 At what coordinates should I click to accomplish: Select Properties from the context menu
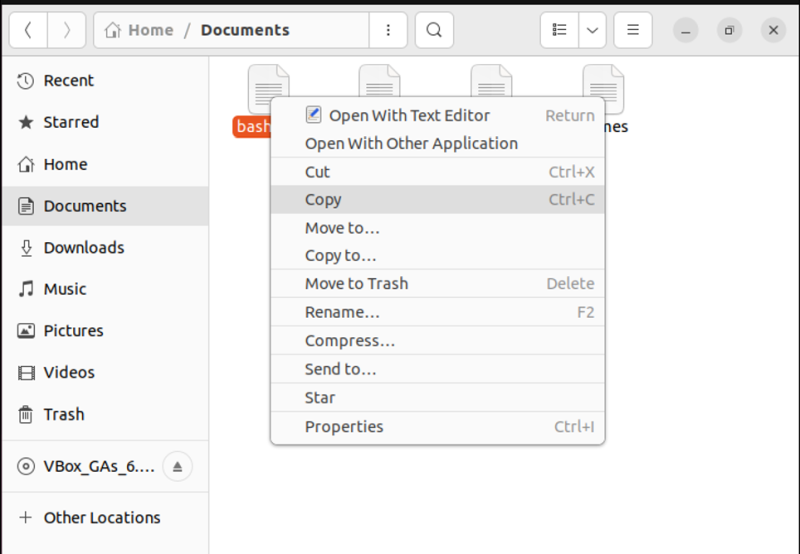click(344, 426)
